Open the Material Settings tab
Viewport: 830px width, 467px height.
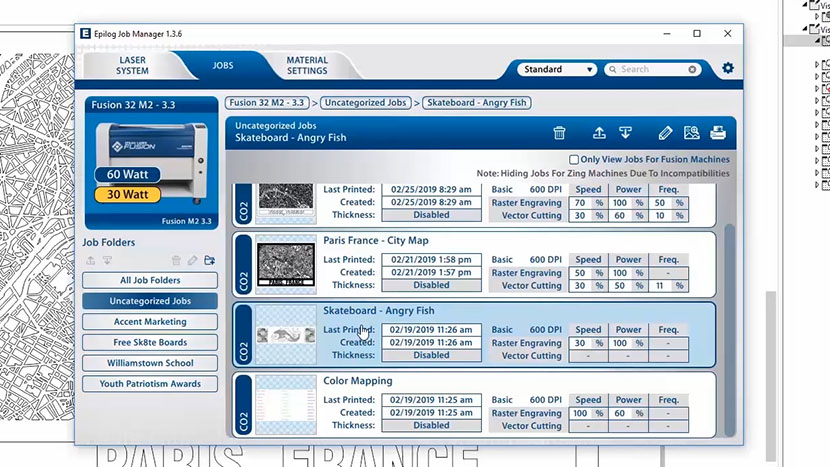[x=307, y=66]
